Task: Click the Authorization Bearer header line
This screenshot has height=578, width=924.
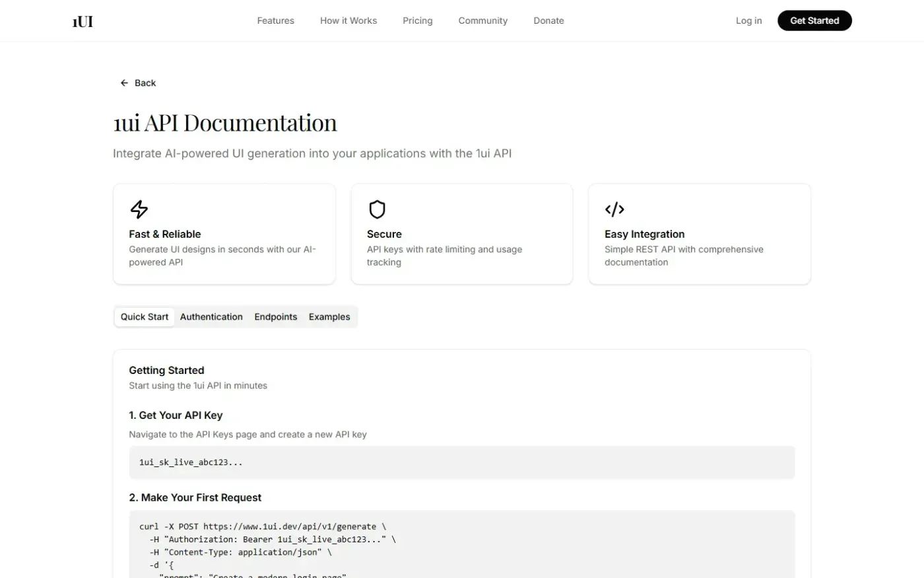Action: [273, 539]
